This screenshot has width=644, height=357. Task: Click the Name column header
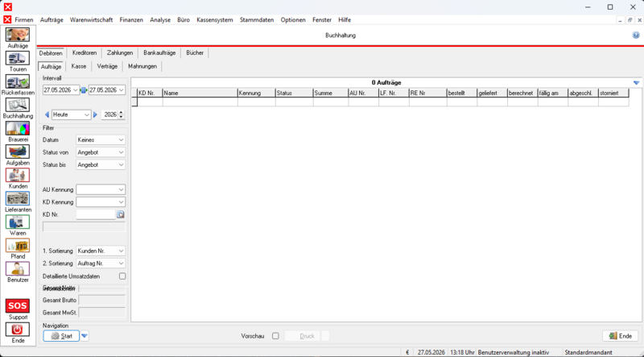[x=200, y=93]
